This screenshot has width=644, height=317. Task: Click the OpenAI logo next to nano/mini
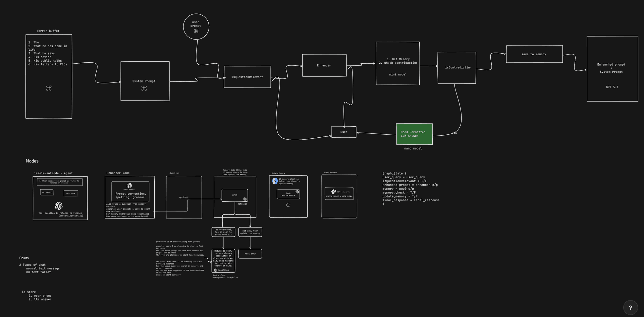[215, 270]
